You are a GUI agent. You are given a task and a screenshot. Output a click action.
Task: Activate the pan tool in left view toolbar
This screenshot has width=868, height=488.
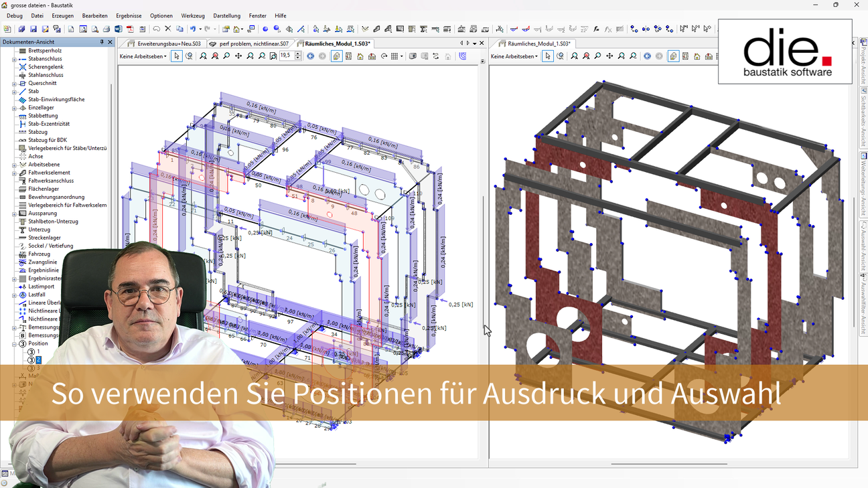tap(238, 56)
